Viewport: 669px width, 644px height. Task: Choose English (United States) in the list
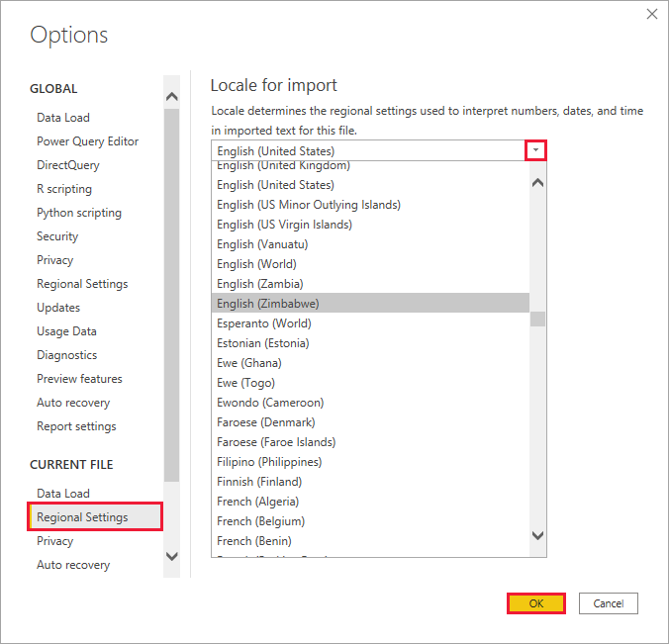(370, 185)
